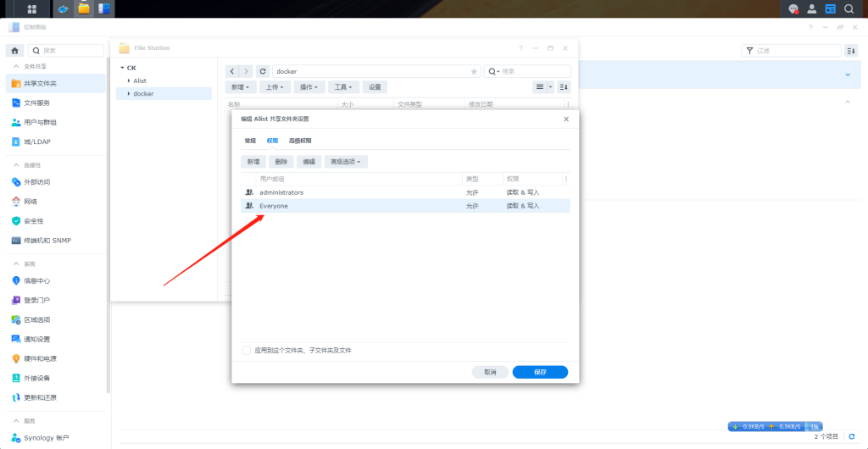Viewport: 868px width, 449px height.
Task: Open External Devices (外接设备)
Action: point(55,378)
